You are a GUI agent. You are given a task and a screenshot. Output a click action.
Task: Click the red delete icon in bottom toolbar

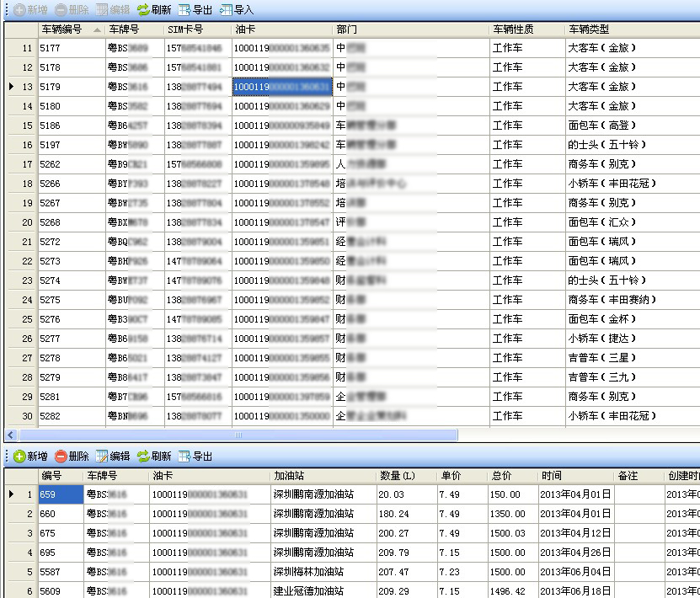[61, 457]
